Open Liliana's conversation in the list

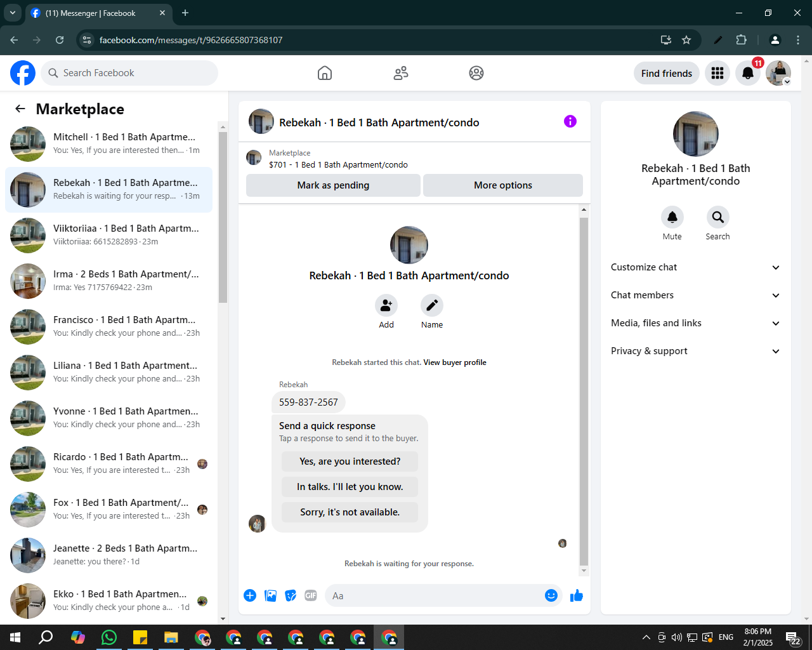(x=108, y=373)
